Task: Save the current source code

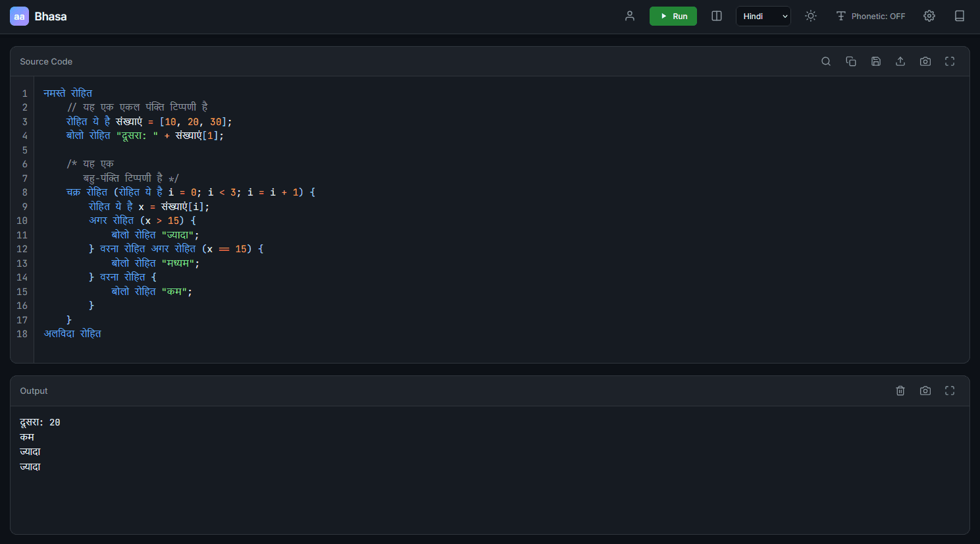Action: 875,61
